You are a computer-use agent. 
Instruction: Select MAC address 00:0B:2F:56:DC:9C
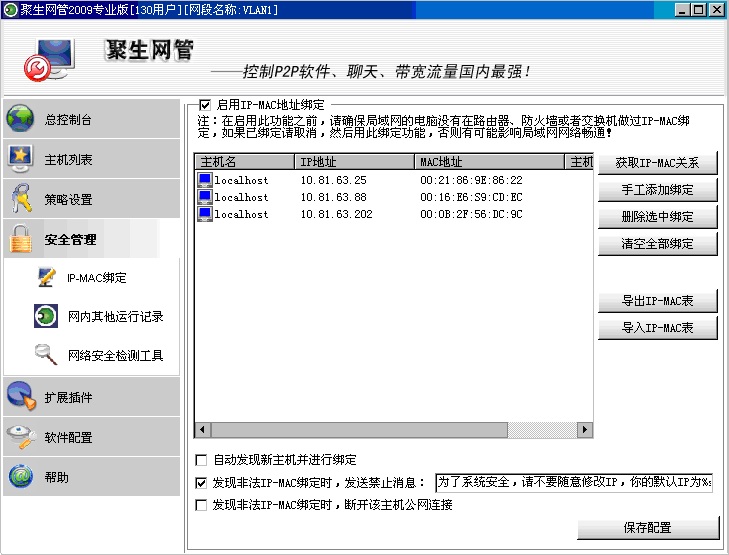tap(471, 214)
